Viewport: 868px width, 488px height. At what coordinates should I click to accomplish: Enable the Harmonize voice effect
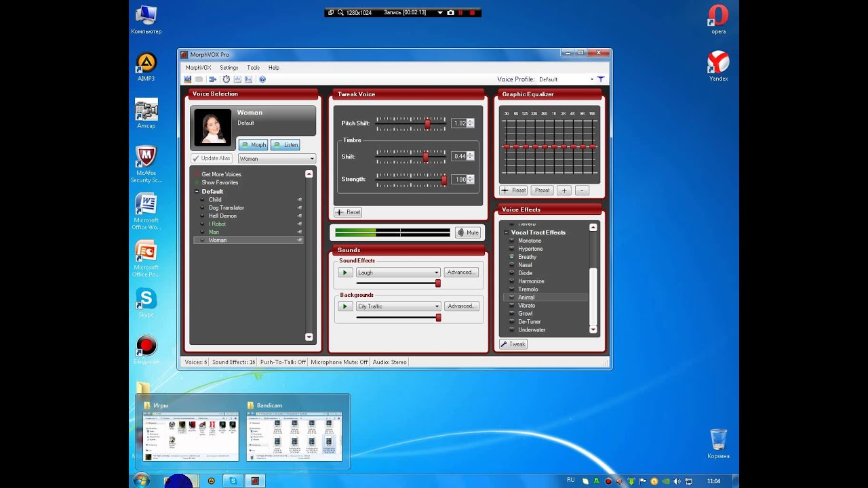pyautogui.click(x=531, y=281)
